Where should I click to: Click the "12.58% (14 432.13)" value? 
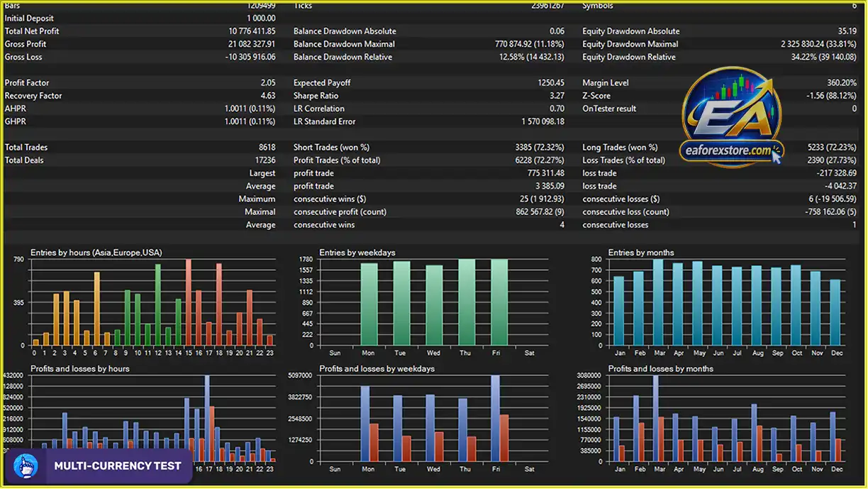click(532, 57)
